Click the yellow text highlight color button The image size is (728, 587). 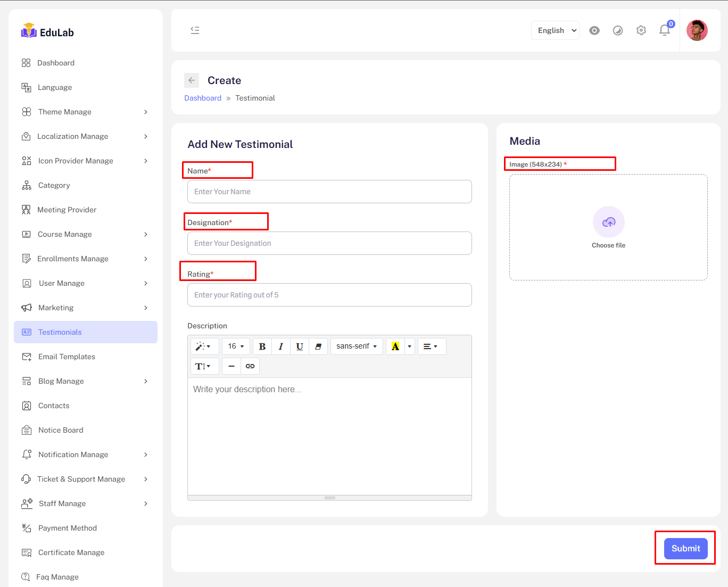(395, 346)
